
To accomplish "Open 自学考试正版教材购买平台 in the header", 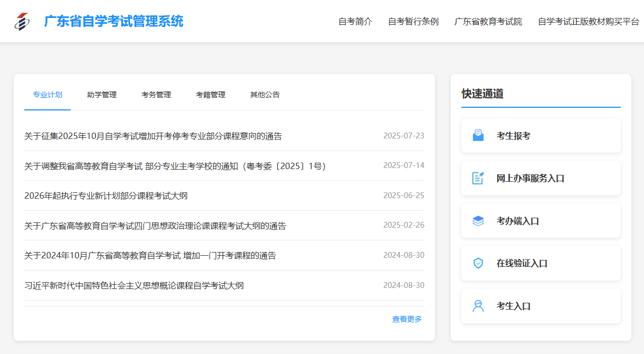I will 589,22.
